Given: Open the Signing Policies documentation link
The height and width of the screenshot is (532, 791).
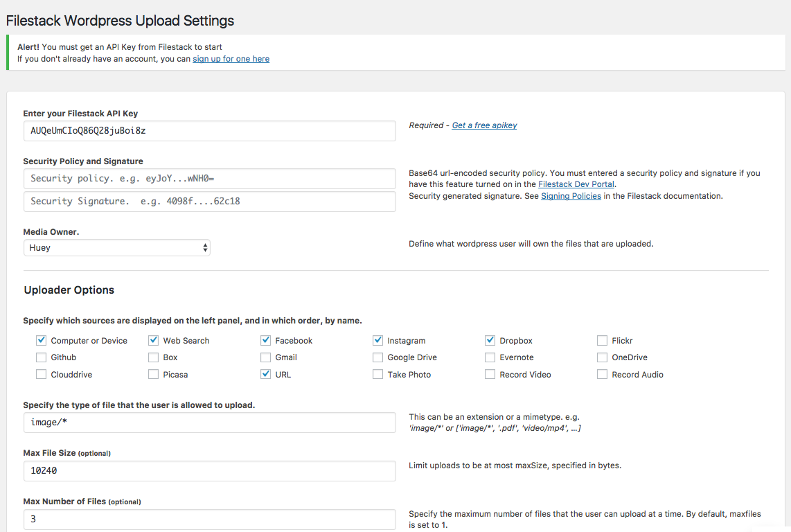Looking at the screenshot, I should [x=571, y=195].
